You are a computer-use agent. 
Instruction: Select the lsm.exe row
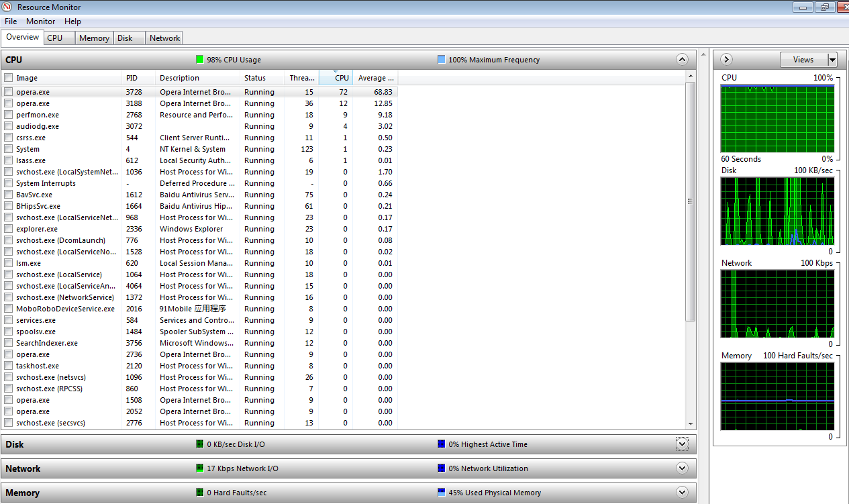click(x=200, y=263)
